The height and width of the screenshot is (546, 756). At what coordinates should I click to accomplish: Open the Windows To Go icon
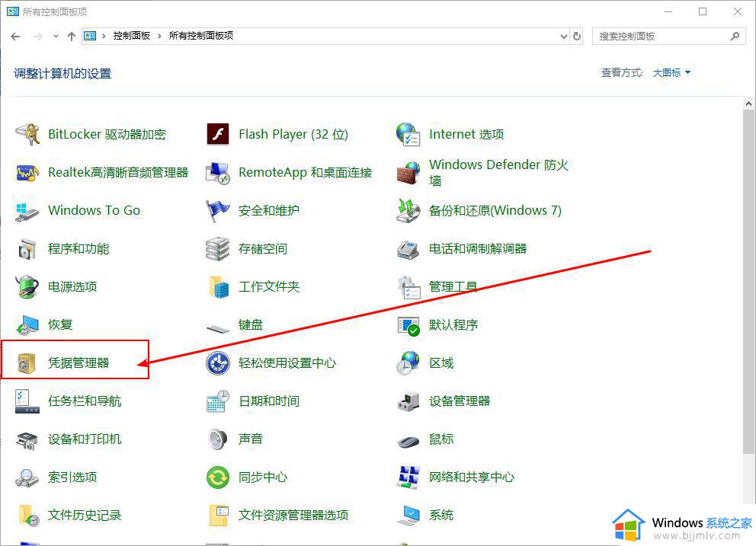pos(27,211)
